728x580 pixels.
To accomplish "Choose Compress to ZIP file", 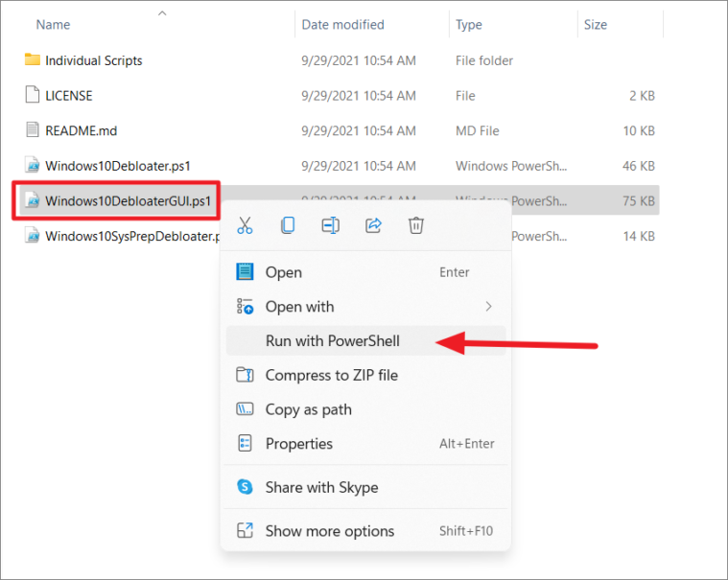I will pyautogui.click(x=365, y=375).
